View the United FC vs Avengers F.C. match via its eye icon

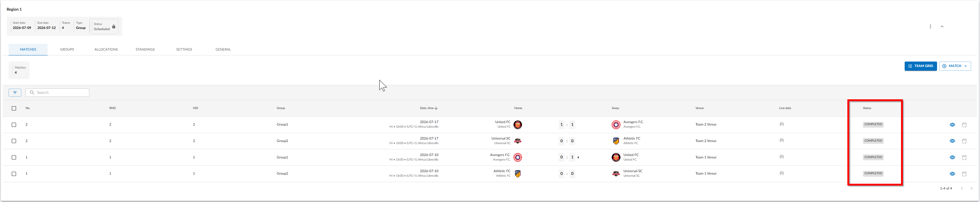point(952,125)
